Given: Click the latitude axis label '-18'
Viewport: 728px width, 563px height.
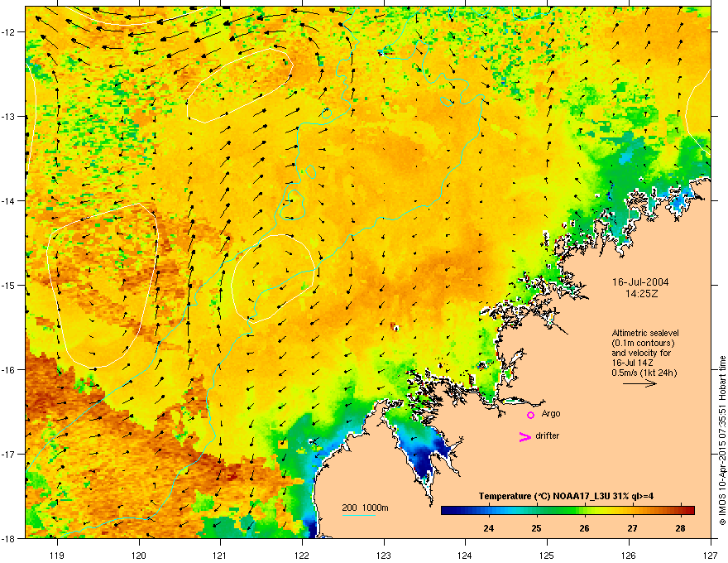Looking at the screenshot, I should click(x=8, y=538).
